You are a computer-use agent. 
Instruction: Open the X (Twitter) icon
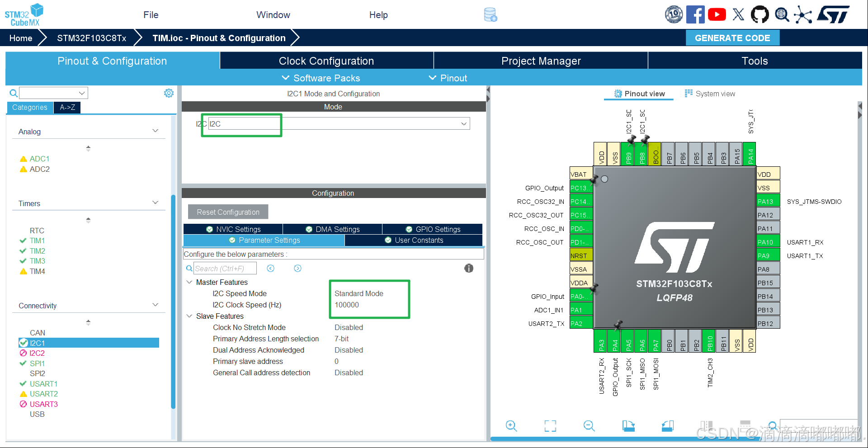738,14
